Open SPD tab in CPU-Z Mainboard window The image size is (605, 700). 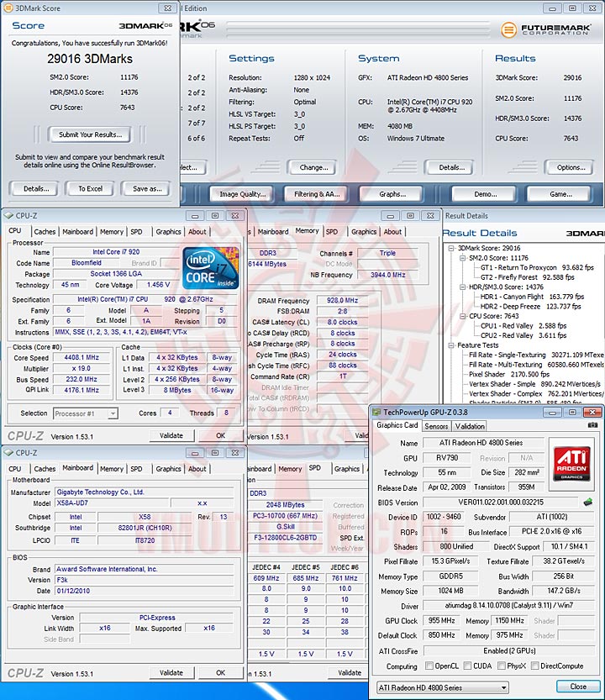pos(136,469)
